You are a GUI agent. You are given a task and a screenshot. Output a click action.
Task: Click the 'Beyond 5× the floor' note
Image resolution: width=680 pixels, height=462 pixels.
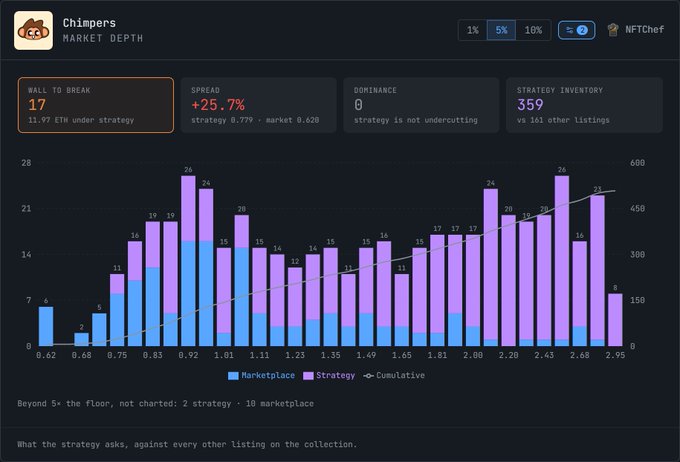[166, 403]
